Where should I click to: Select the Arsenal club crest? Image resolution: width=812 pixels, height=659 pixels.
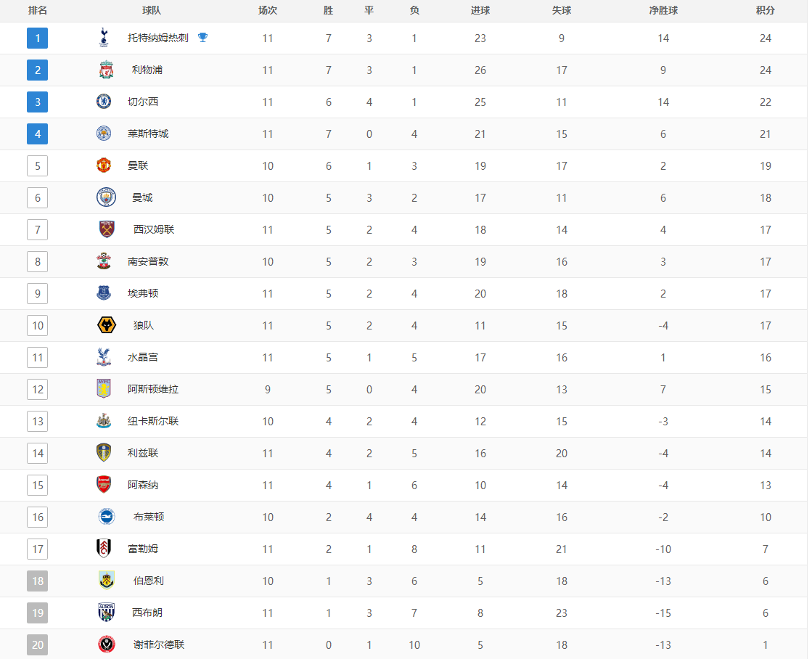point(104,485)
